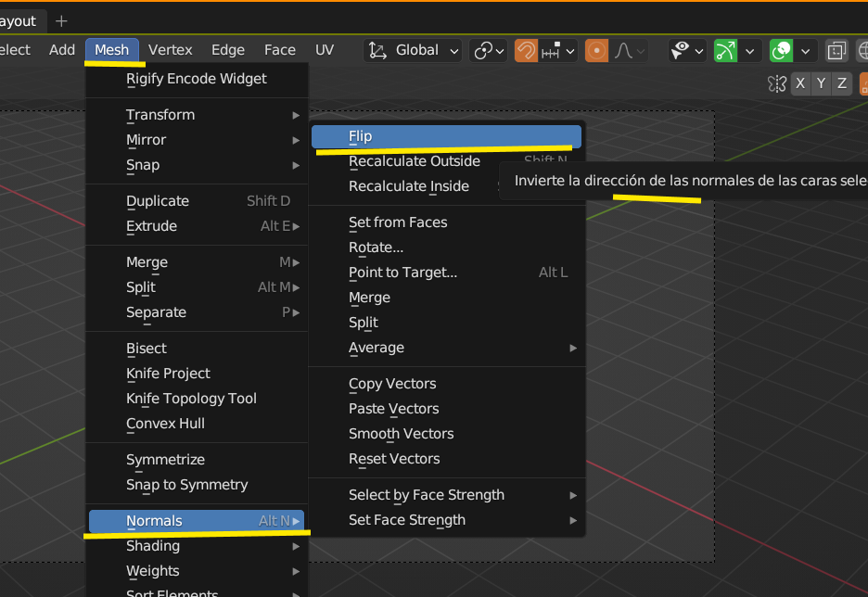Image resolution: width=868 pixels, height=597 pixels.
Task: Open the snapping increment options icon
Action: tap(557, 51)
